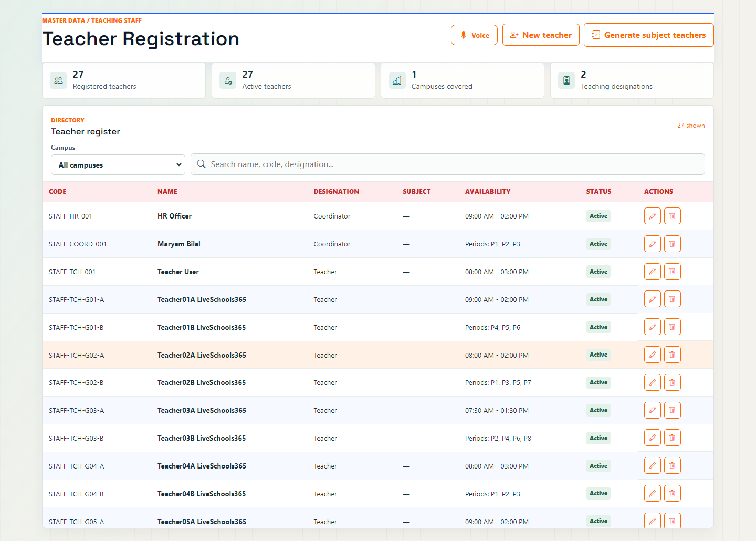Click the 27 shown counter
Image resolution: width=756 pixels, height=541 pixels.
click(691, 126)
